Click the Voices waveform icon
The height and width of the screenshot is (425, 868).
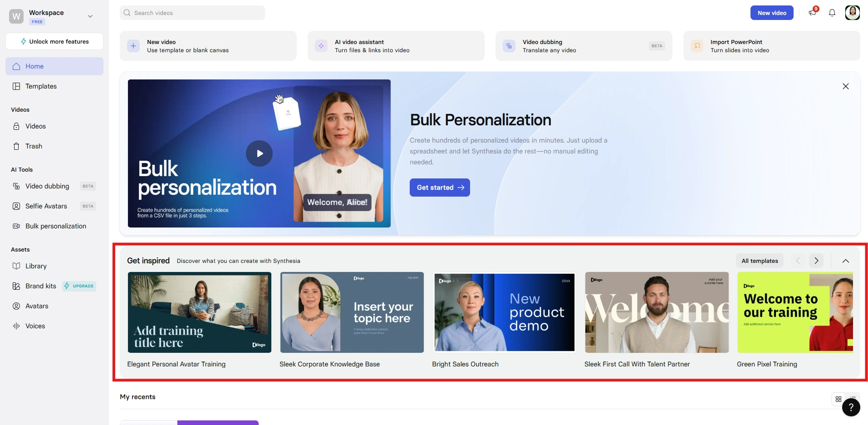coord(16,326)
